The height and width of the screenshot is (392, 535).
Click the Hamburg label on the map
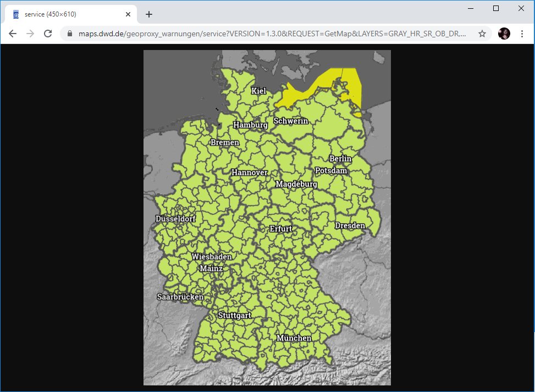click(x=250, y=125)
